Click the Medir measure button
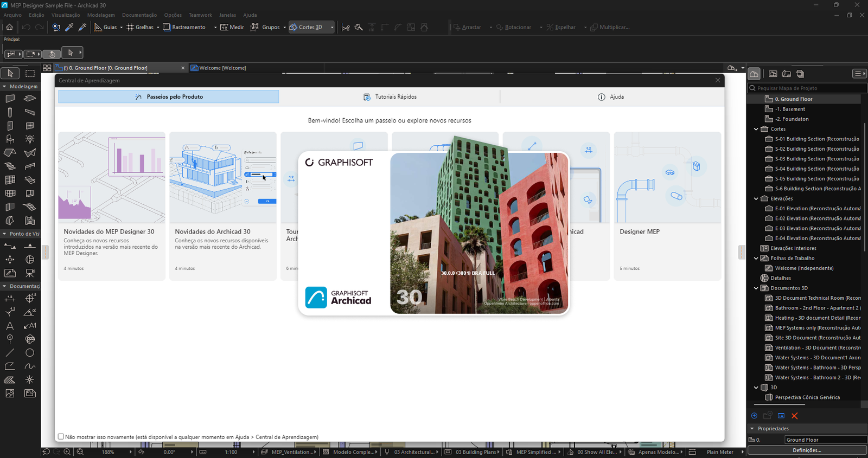The width and height of the screenshot is (868, 458). 232,27
